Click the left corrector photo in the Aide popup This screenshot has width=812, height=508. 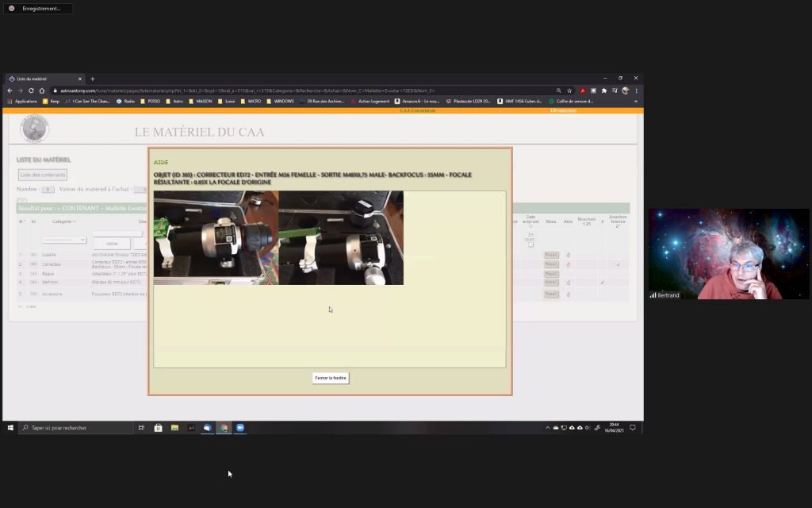coord(216,238)
